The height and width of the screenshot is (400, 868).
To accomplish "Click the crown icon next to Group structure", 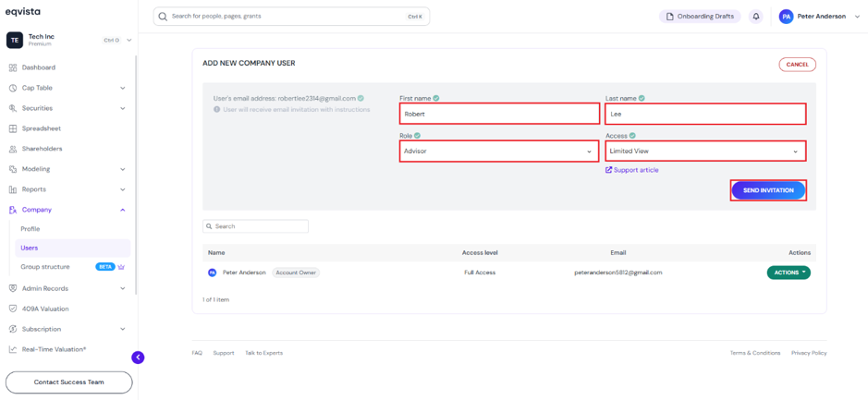I will click(122, 267).
